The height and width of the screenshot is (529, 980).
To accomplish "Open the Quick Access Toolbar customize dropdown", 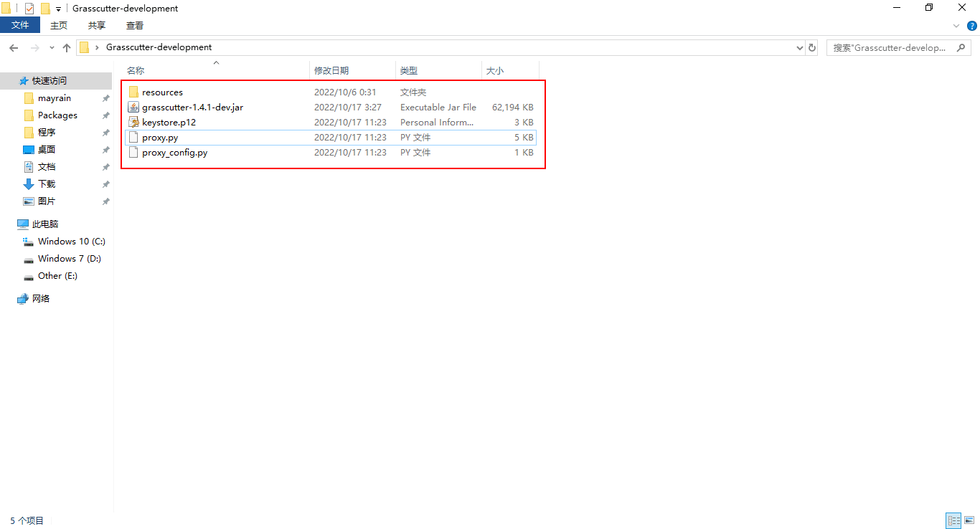I will click(x=58, y=9).
